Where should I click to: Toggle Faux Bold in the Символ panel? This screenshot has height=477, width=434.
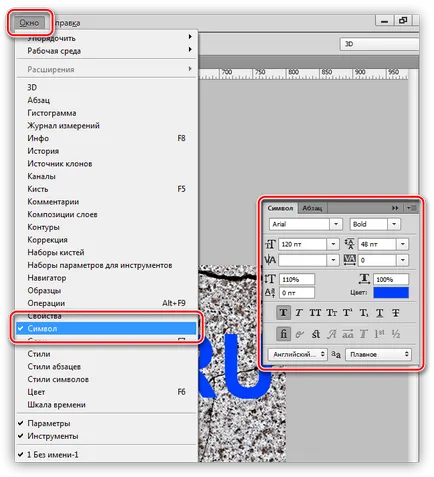tap(283, 313)
